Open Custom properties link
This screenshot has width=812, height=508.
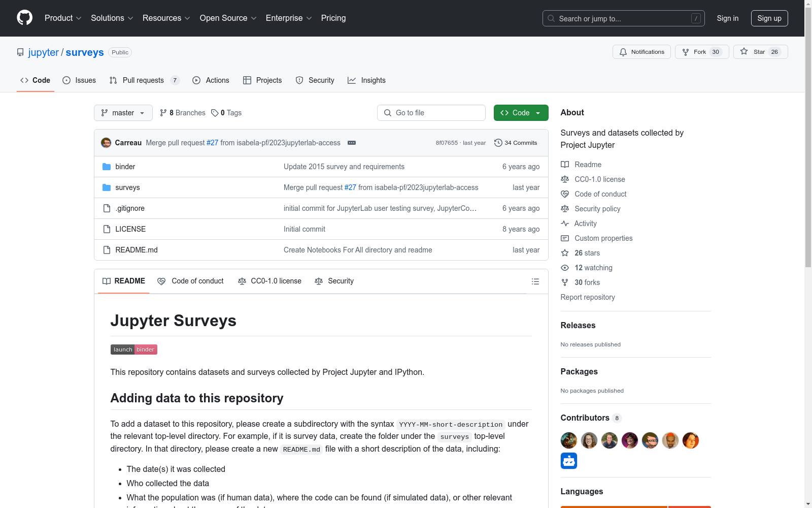point(603,238)
